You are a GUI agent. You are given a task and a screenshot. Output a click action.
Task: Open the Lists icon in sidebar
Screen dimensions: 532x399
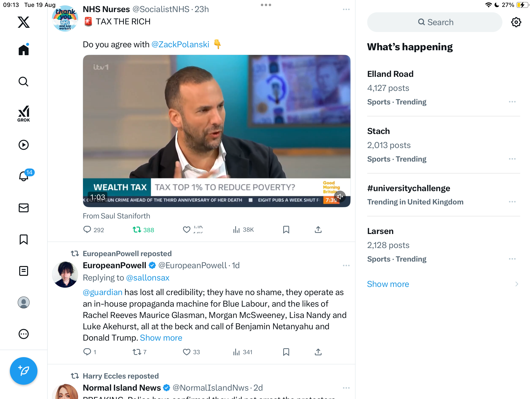click(x=24, y=271)
